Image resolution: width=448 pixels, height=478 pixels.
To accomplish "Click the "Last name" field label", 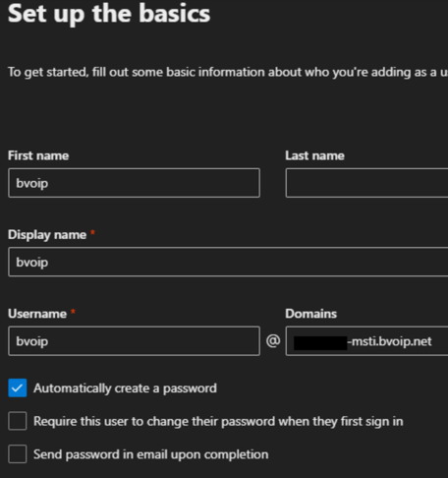I will tap(314, 155).
